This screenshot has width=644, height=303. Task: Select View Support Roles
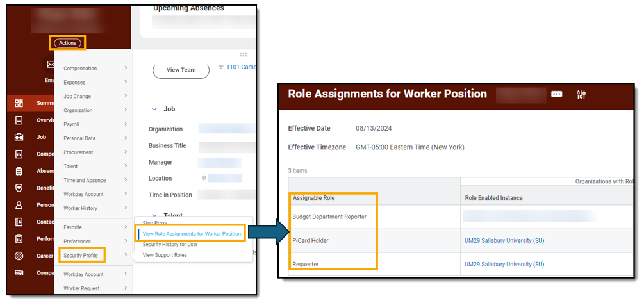click(x=164, y=255)
